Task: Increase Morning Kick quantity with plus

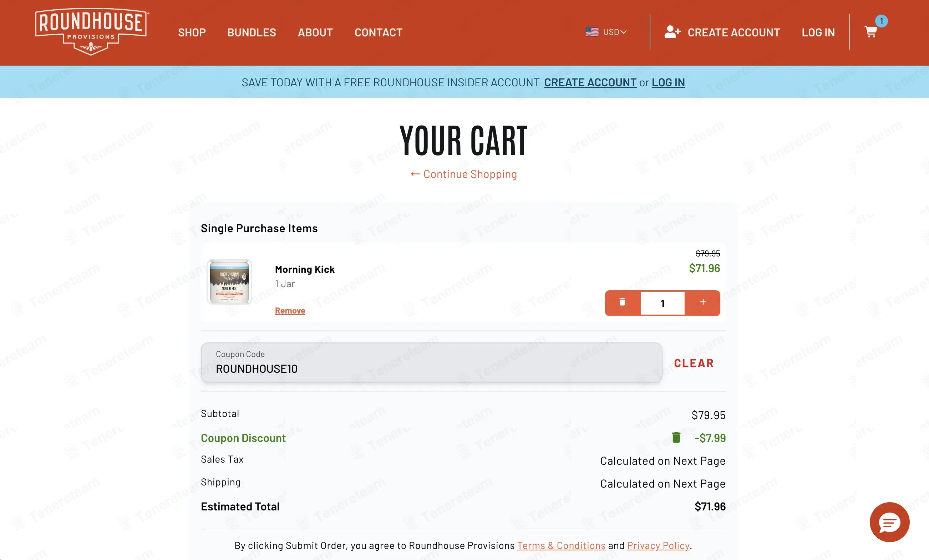Action: 703,302
